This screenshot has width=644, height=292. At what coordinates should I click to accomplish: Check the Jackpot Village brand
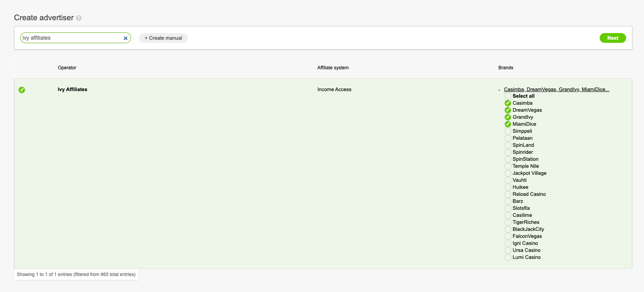click(x=508, y=173)
